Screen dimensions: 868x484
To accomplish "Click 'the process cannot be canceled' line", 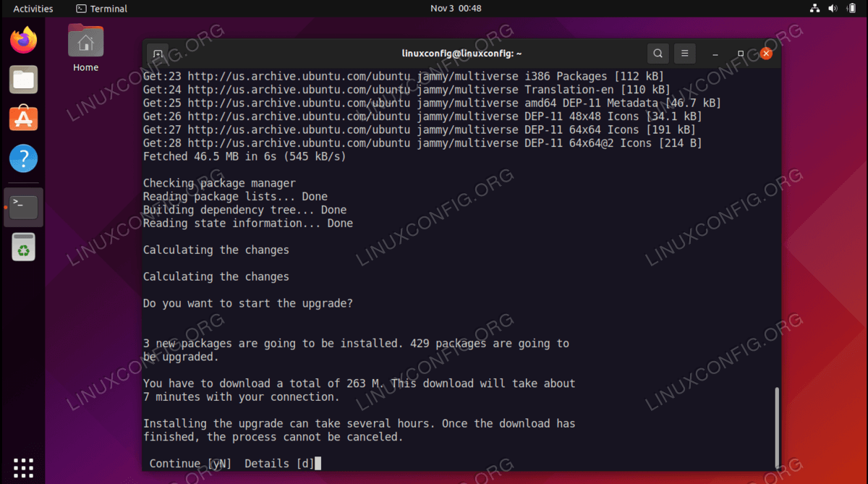I will click(x=273, y=437).
